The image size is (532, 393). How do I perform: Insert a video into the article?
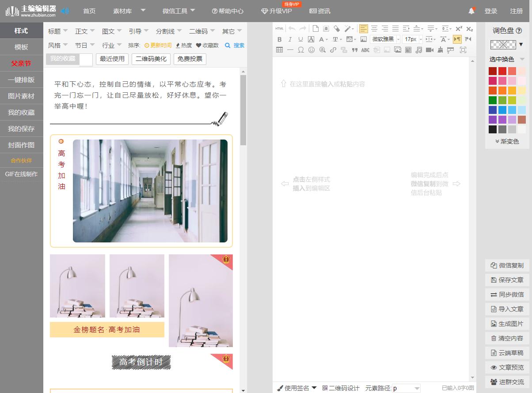coord(429,50)
